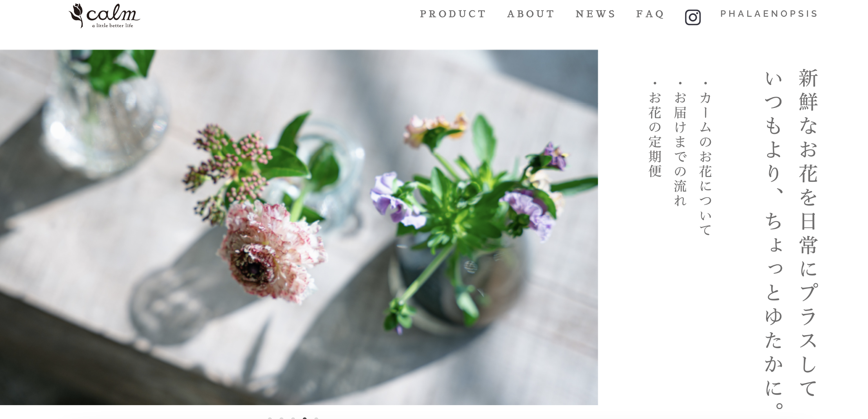Viewport: 868px width, 419px height.
Task: Go to the first carousel slide dot
Action: coord(270,418)
